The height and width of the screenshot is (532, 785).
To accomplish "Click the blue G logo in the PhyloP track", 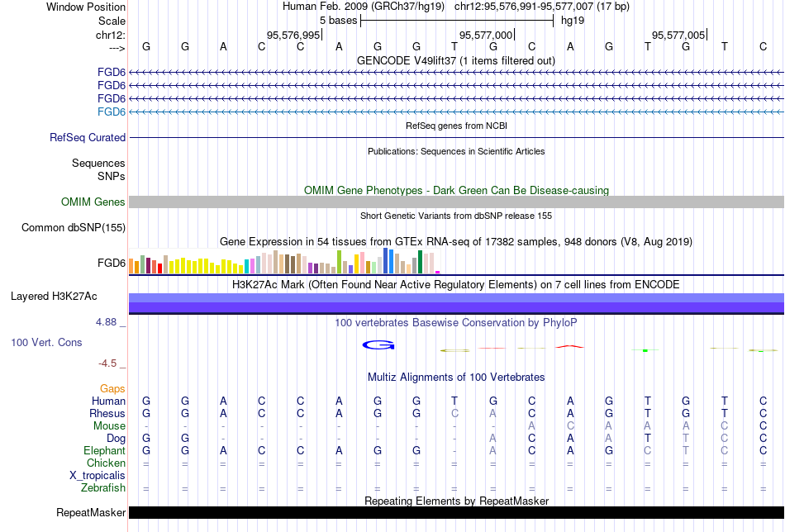I will 378,344.
